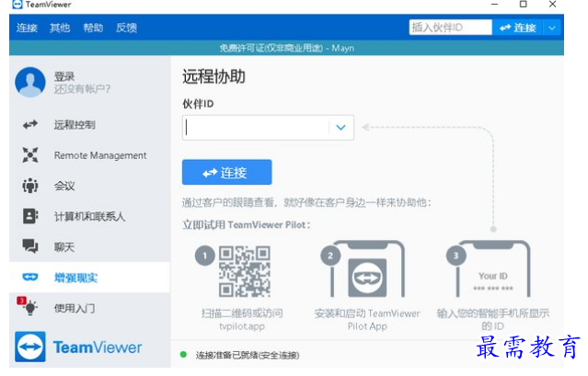Maximize the TeamViewer window
588x376 pixels.
click(524, 5)
